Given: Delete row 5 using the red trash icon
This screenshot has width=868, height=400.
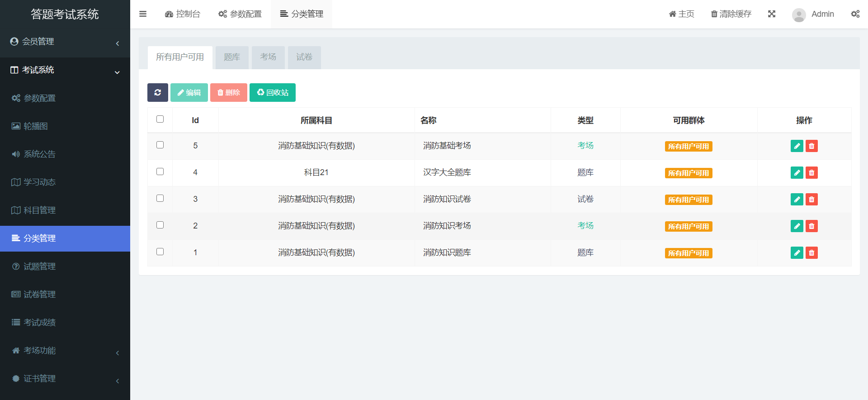Looking at the screenshot, I should pos(811,146).
